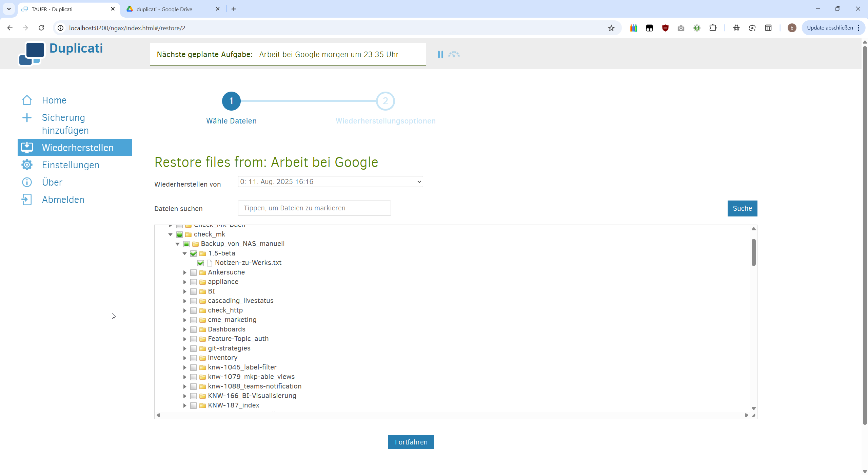The height and width of the screenshot is (475, 868).
Task: Collapse the 1.5-beta folder node
Action: click(185, 253)
